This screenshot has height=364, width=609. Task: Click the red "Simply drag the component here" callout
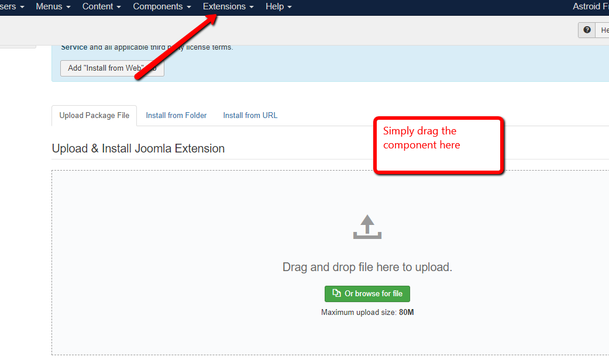click(x=438, y=144)
